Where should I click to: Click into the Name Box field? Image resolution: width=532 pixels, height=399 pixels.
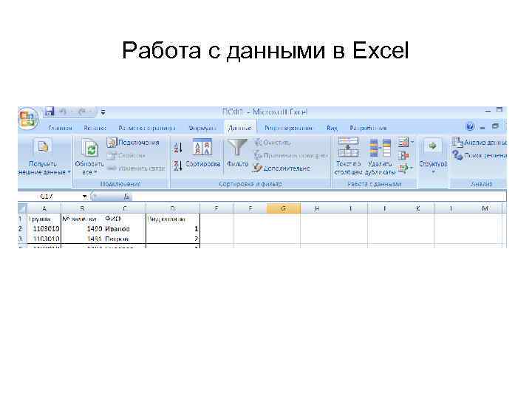(50, 197)
